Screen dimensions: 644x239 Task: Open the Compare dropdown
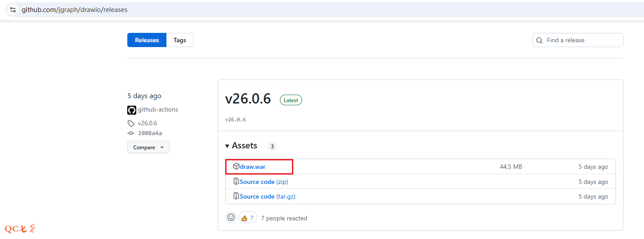pos(148,147)
